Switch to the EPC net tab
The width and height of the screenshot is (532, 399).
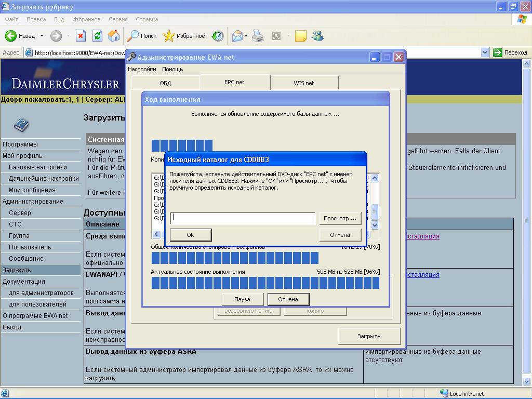[234, 82]
